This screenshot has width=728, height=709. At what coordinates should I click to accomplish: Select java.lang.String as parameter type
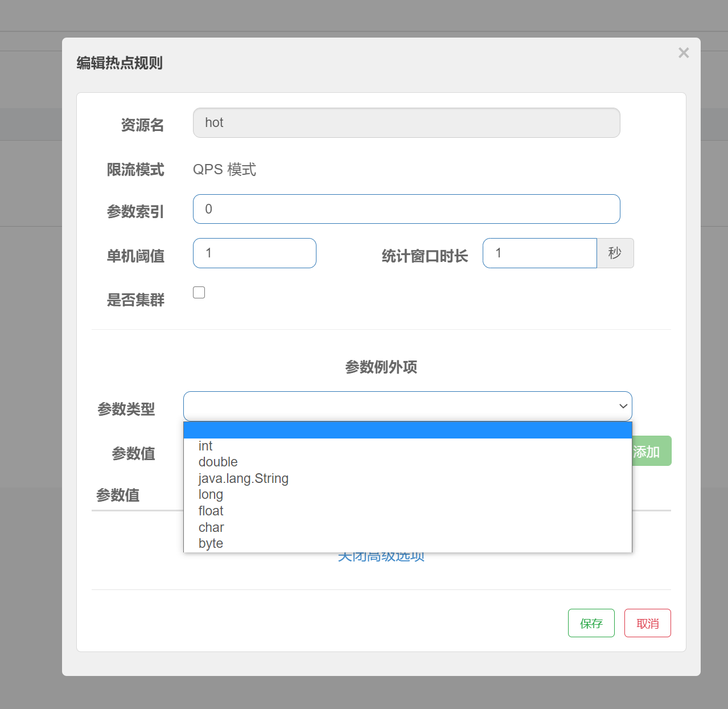tap(243, 478)
